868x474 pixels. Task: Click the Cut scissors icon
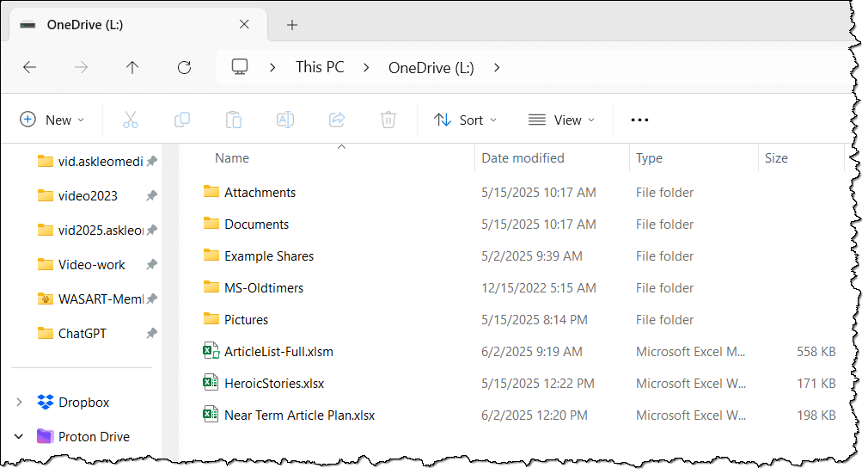tap(131, 120)
